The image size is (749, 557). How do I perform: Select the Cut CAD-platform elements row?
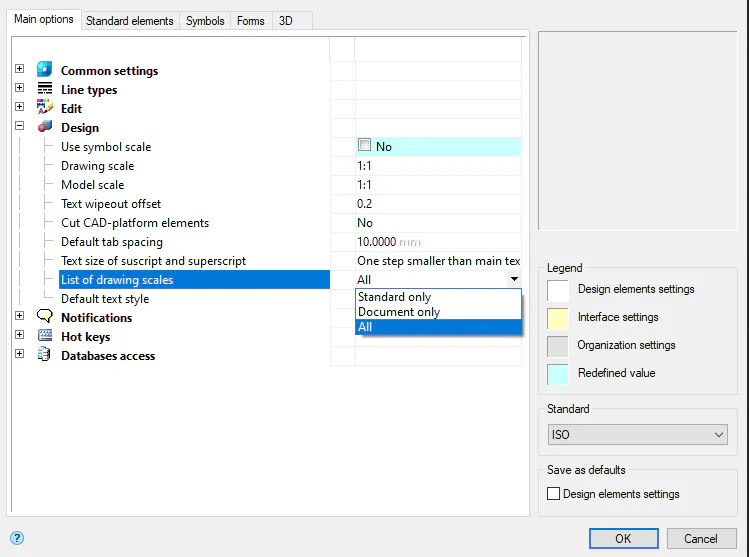(135, 223)
